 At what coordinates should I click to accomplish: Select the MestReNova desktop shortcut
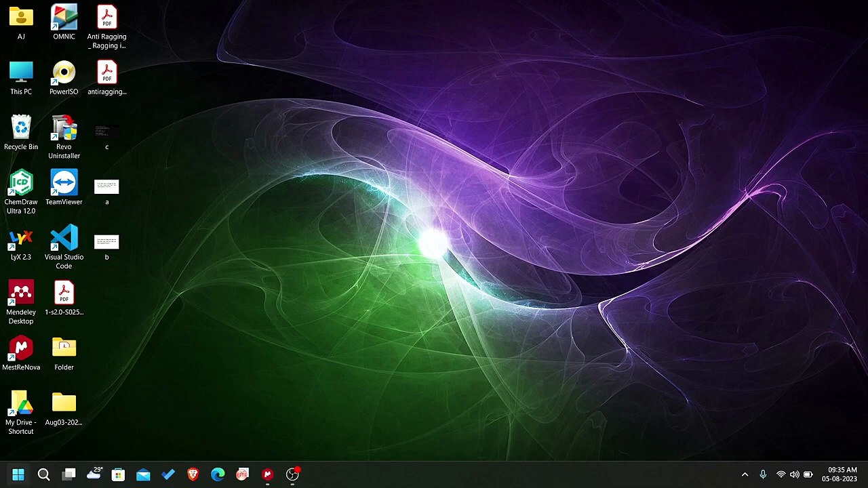click(x=21, y=348)
